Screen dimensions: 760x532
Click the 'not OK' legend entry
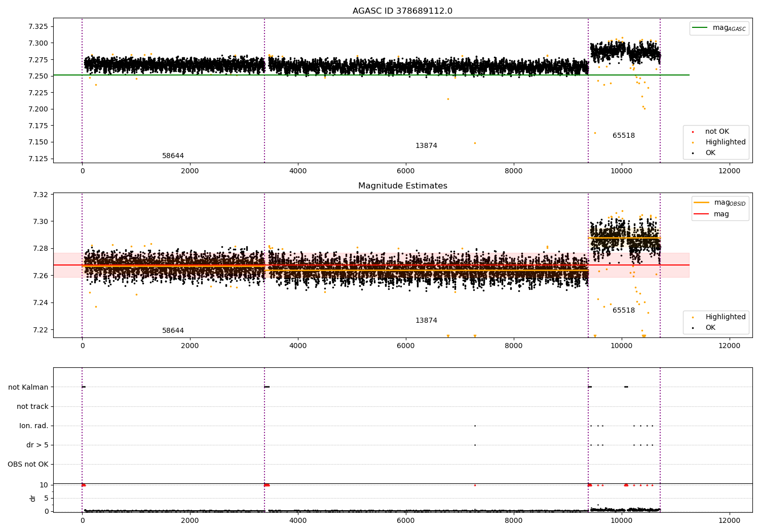[x=711, y=132]
